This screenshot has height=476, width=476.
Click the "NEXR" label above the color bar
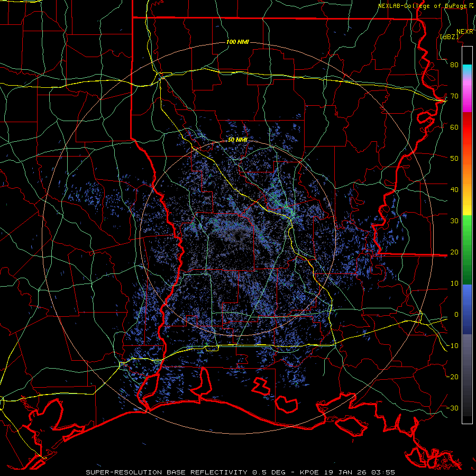point(464,32)
